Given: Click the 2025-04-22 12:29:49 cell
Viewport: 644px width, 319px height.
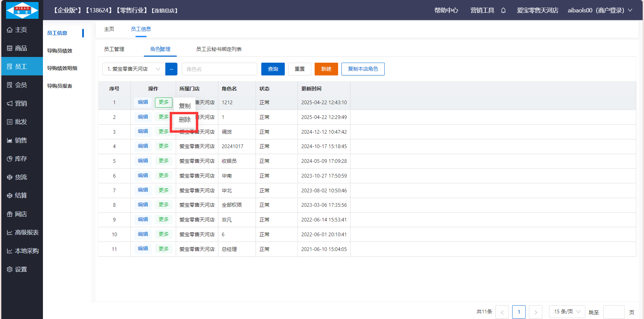Looking at the screenshot, I should click(324, 117).
